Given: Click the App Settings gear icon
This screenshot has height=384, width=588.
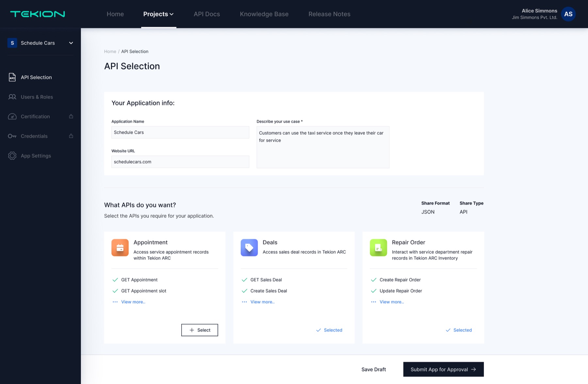Looking at the screenshot, I should [x=12, y=156].
